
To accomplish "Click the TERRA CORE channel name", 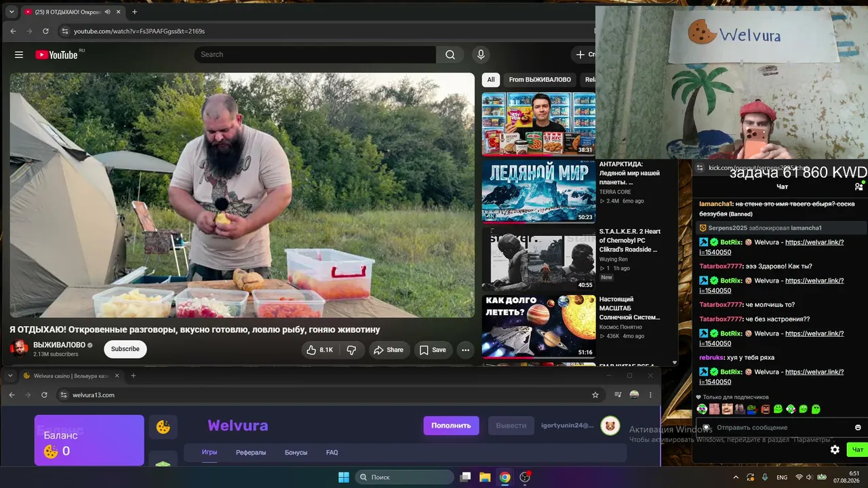I will point(615,192).
